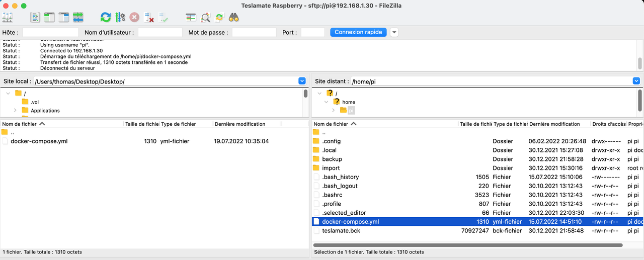Viewport: 644px width, 260px height.
Task: Click the 70927247 file size cell
Action: 475,231
